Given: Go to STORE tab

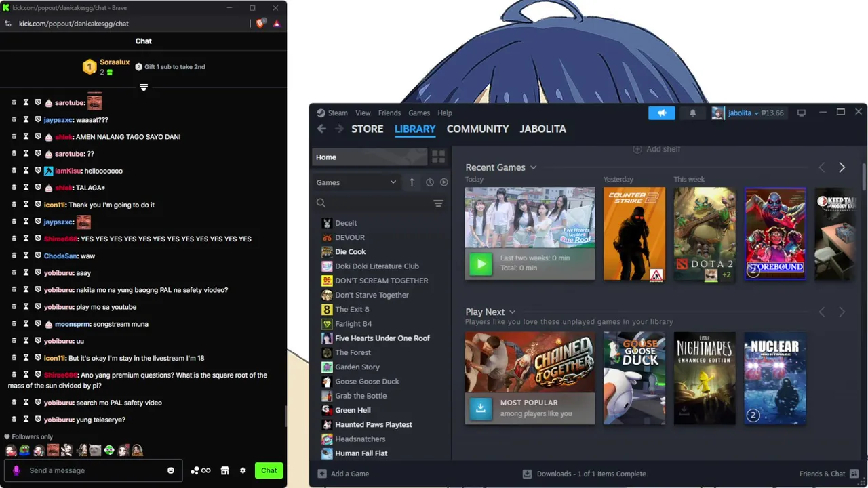Looking at the screenshot, I should click(368, 129).
